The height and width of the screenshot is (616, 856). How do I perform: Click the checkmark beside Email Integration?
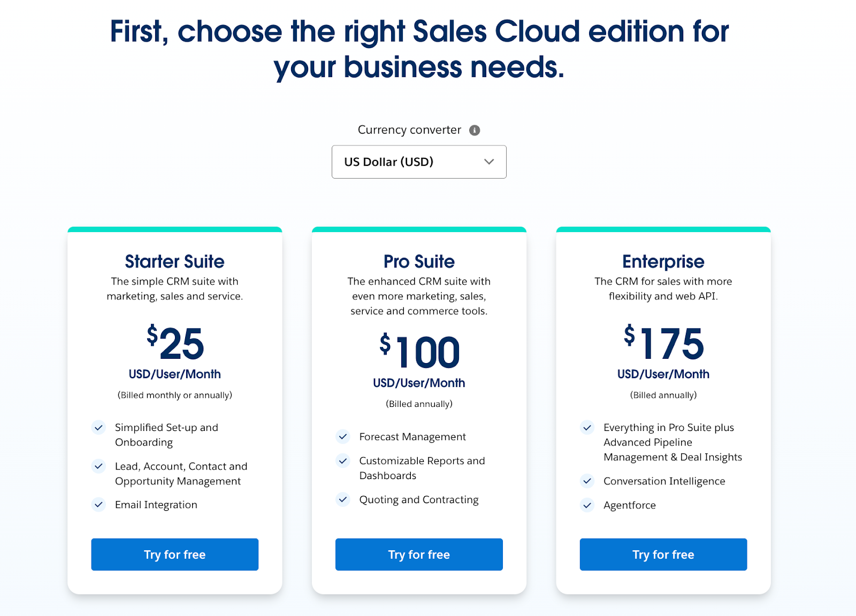(x=98, y=504)
